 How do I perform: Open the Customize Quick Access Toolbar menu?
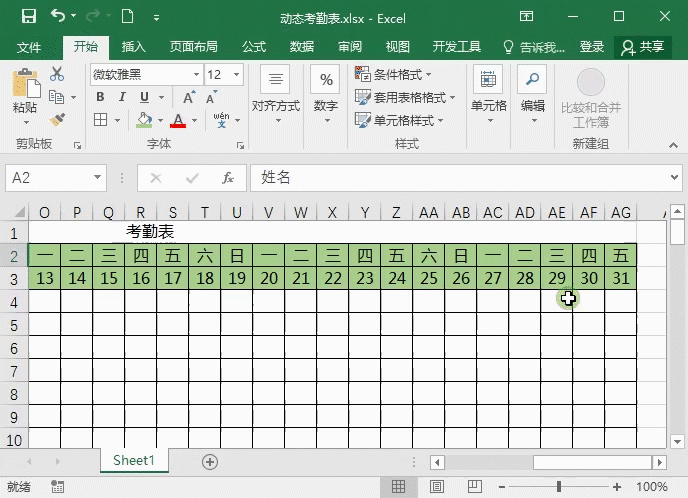click(156, 18)
